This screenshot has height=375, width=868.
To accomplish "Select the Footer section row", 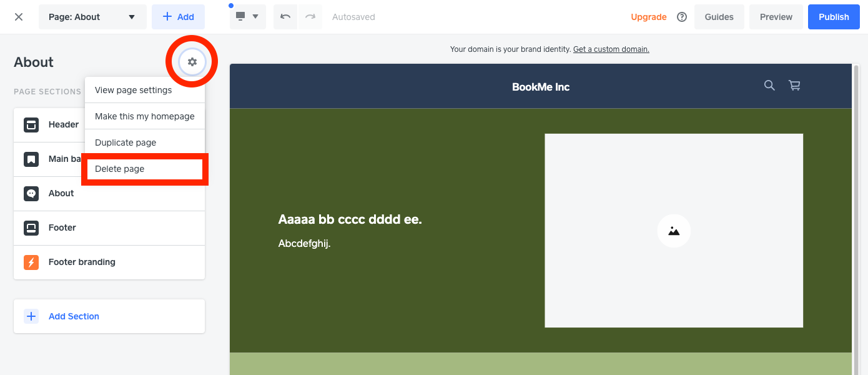I will click(109, 227).
